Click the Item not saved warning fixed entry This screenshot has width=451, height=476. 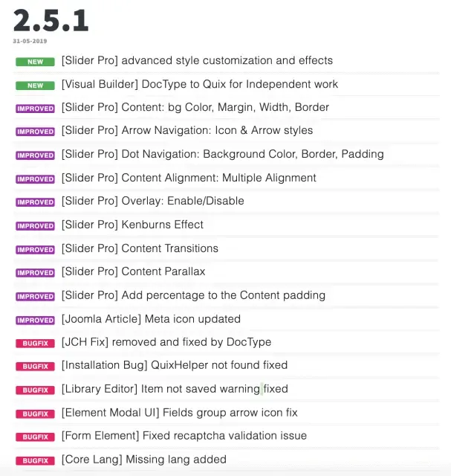coord(175,389)
